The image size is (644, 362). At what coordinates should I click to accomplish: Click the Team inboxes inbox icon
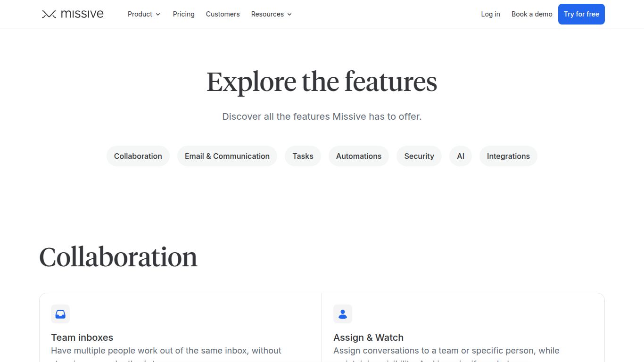(x=60, y=313)
